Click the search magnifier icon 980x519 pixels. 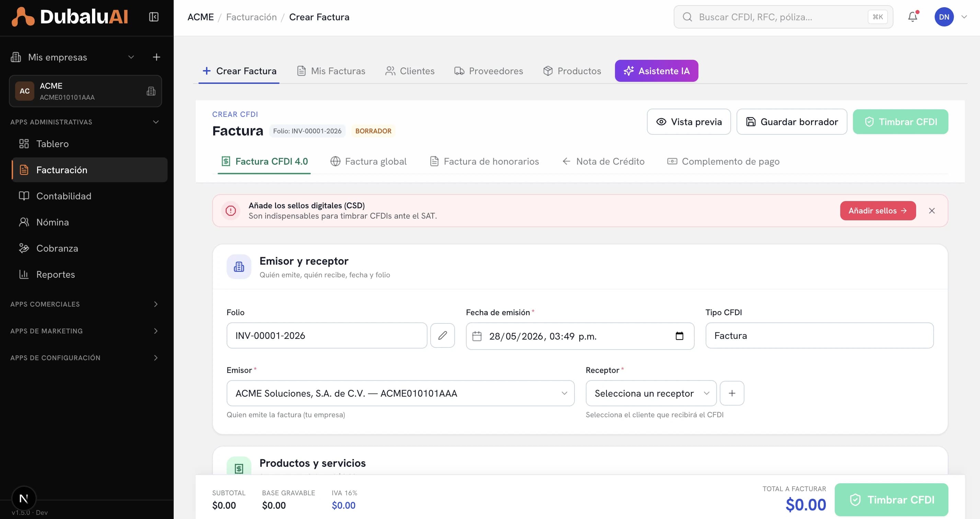click(x=687, y=17)
